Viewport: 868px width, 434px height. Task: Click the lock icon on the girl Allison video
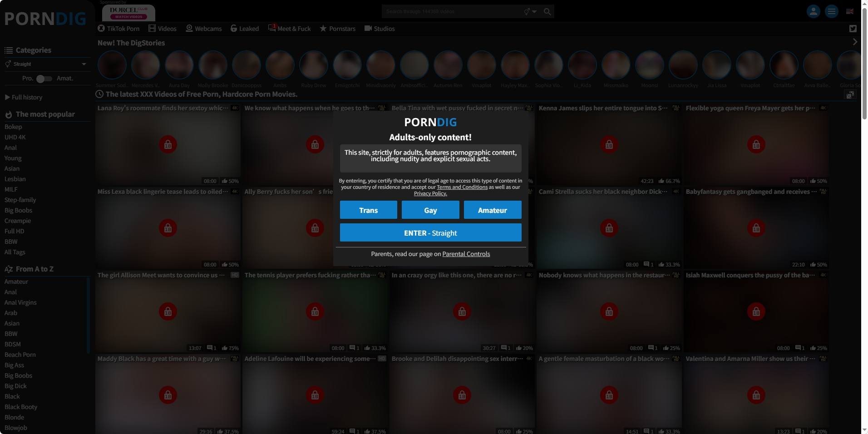[168, 311]
